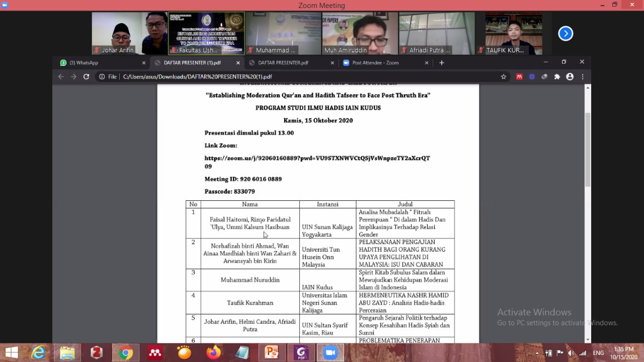Open the Chrome extensions puzzle icon
This screenshot has width=644, height=362.
557,77
